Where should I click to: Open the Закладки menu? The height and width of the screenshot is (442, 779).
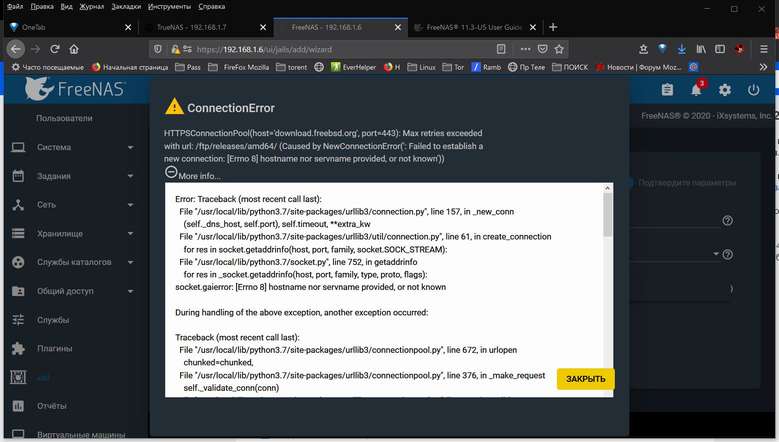pyautogui.click(x=126, y=6)
